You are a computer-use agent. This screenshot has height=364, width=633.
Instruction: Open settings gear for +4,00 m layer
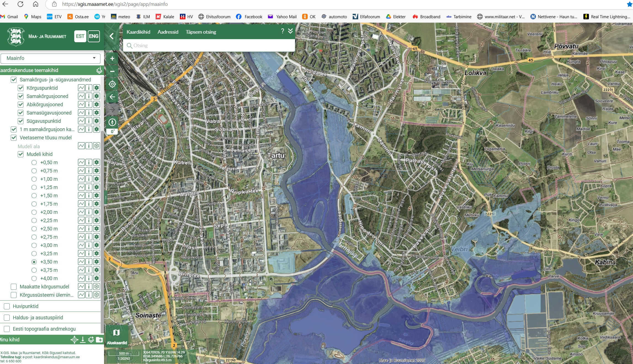pyautogui.click(x=97, y=278)
